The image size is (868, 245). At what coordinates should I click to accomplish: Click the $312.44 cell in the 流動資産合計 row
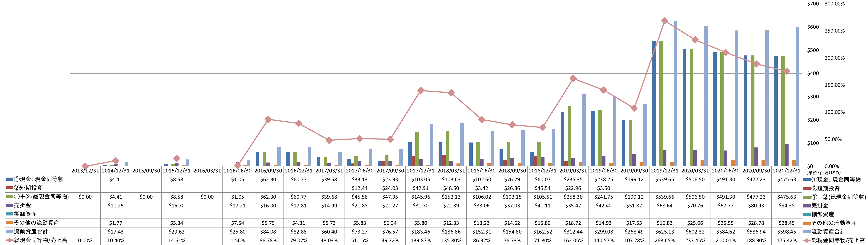point(573,232)
